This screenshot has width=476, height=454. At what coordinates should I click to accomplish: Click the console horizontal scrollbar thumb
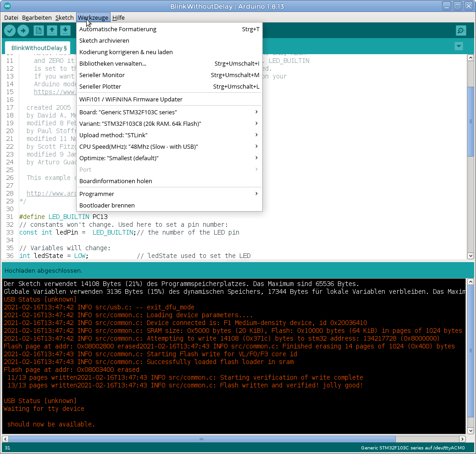tap(202, 439)
